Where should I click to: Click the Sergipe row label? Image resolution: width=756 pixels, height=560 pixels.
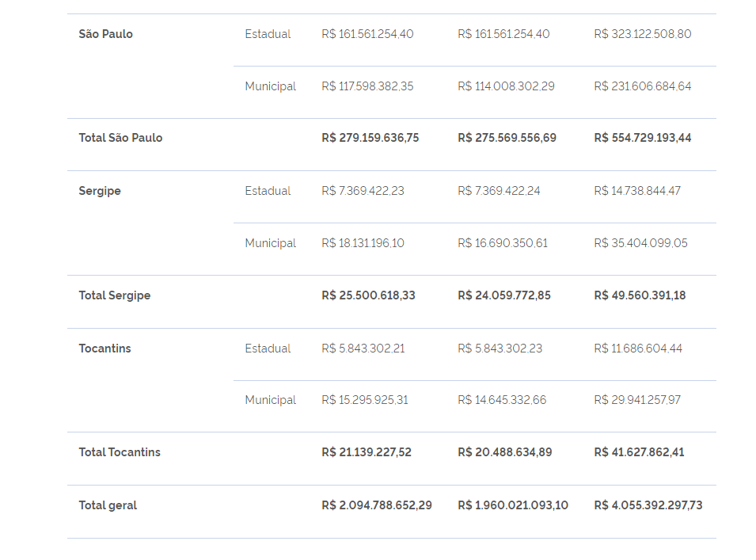coord(100,191)
